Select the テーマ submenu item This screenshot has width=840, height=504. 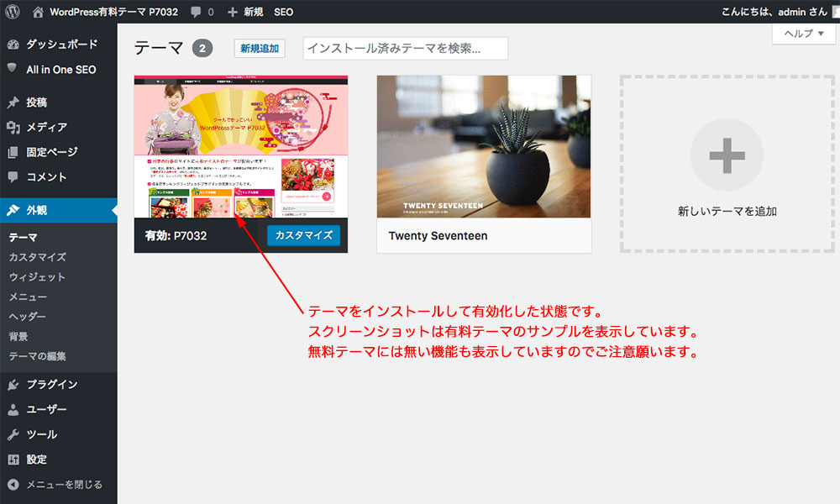23,237
